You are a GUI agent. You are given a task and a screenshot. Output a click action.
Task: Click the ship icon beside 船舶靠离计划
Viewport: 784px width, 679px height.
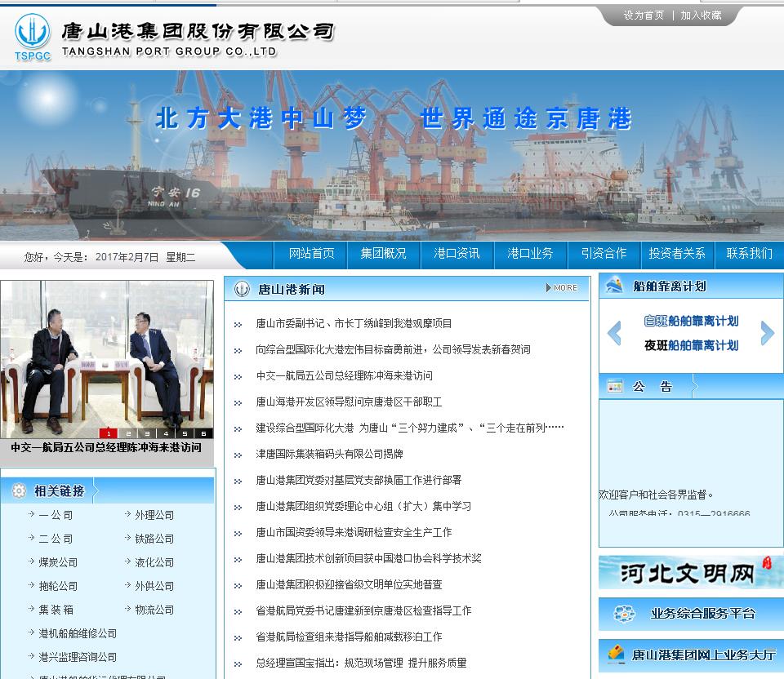click(614, 286)
